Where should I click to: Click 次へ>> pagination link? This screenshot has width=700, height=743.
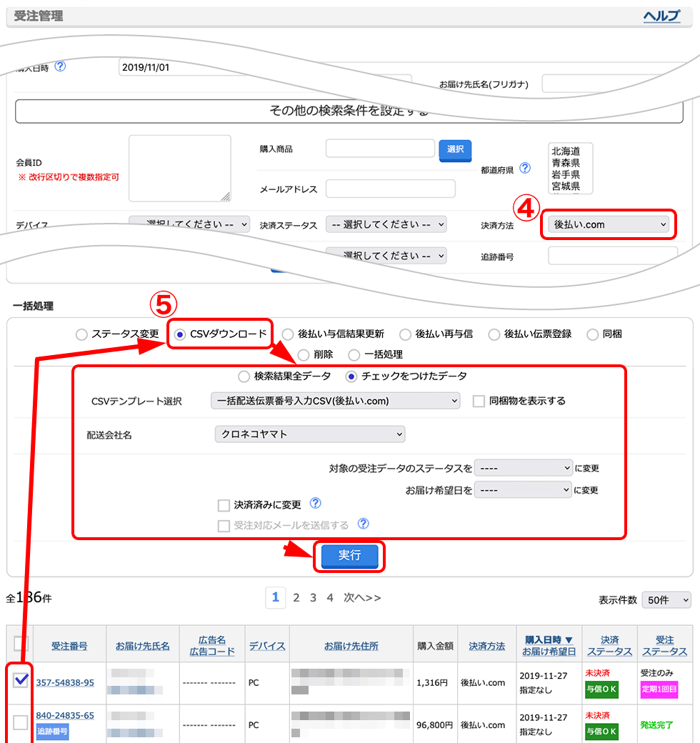click(x=362, y=598)
